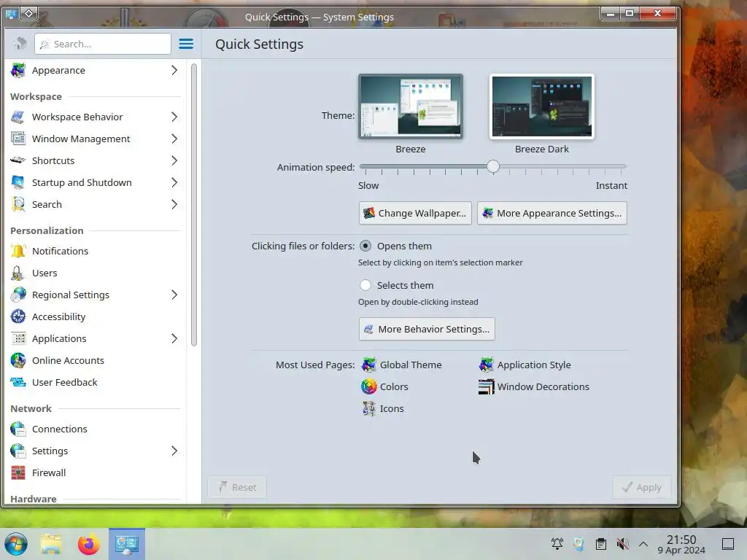Click System Settings taskbar entry
747x560 pixels.
pos(127,544)
